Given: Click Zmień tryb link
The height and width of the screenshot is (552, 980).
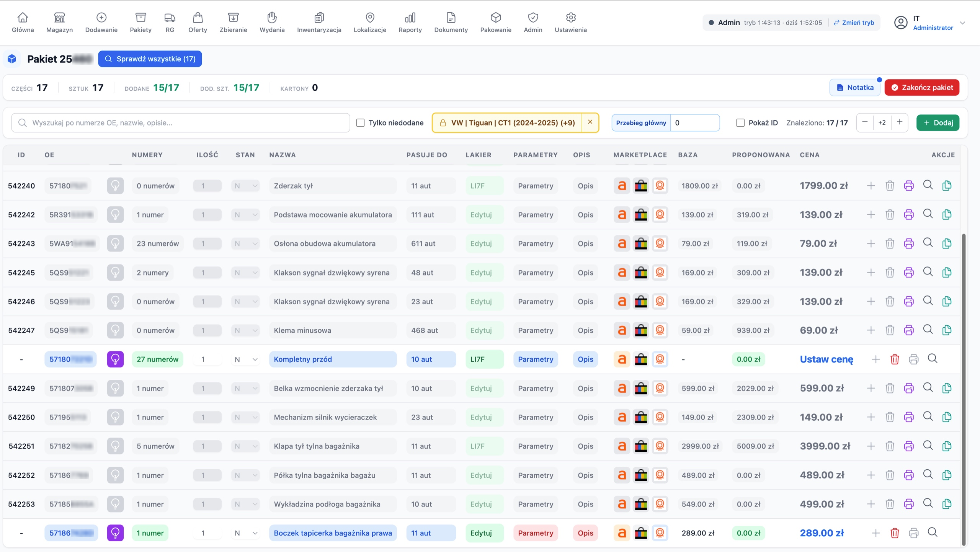Looking at the screenshot, I should pos(854,23).
